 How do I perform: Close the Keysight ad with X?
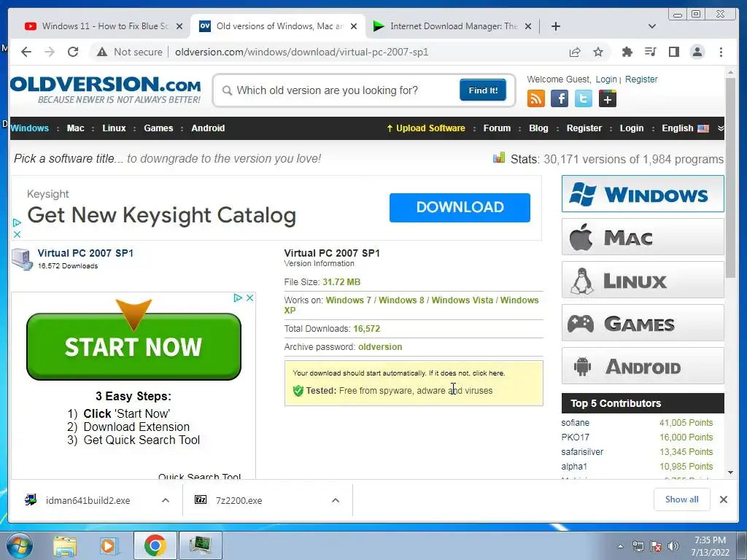tap(17, 234)
